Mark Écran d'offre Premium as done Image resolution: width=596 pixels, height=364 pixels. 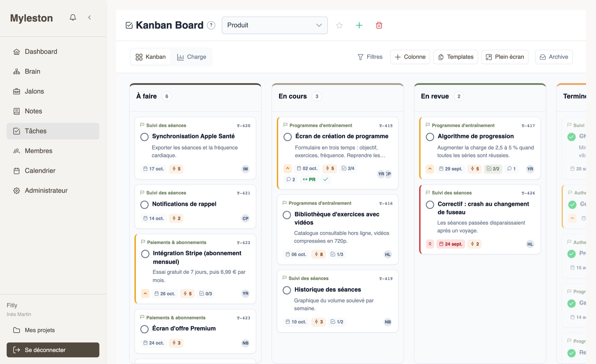[145, 329]
